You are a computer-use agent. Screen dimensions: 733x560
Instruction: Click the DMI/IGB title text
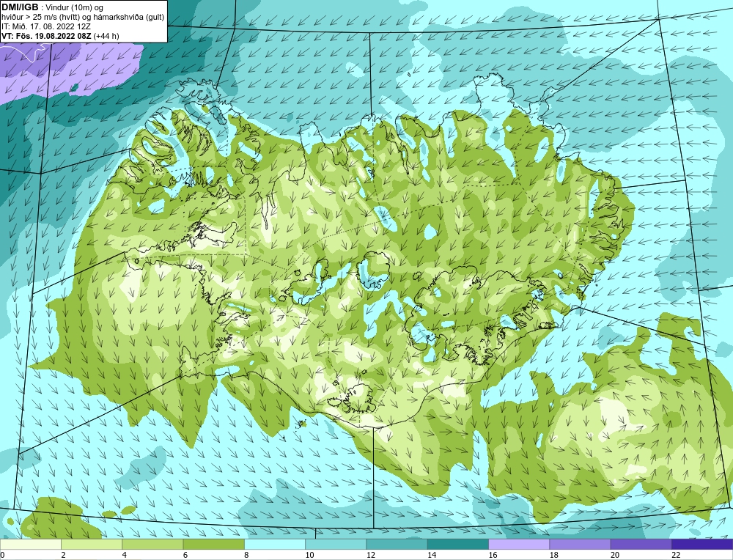[20, 7]
